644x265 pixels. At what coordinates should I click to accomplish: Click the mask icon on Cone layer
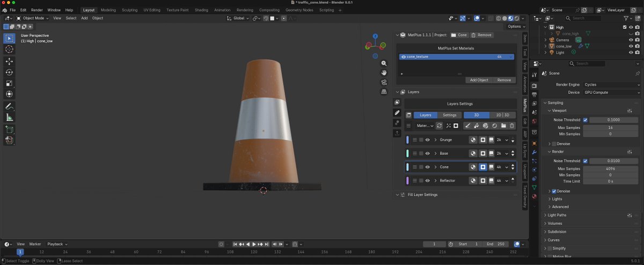(482, 167)
